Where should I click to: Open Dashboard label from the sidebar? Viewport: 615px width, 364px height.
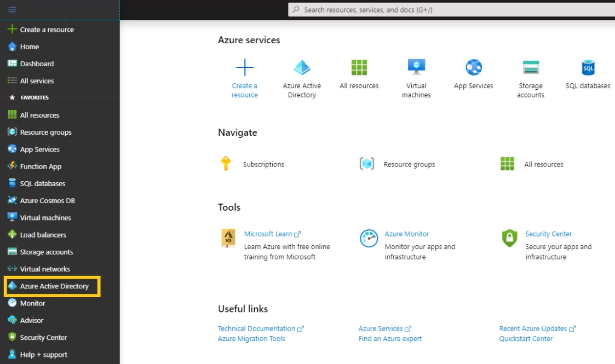[x=37, y=63]
